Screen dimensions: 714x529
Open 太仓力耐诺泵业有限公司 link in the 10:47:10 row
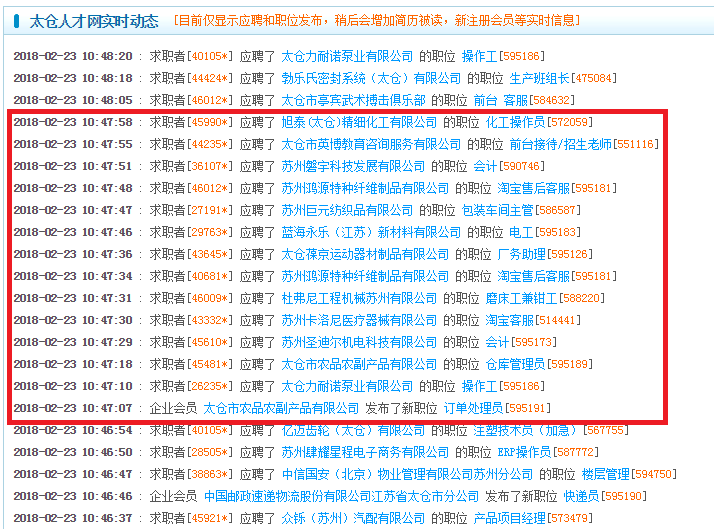click(347, 386)
